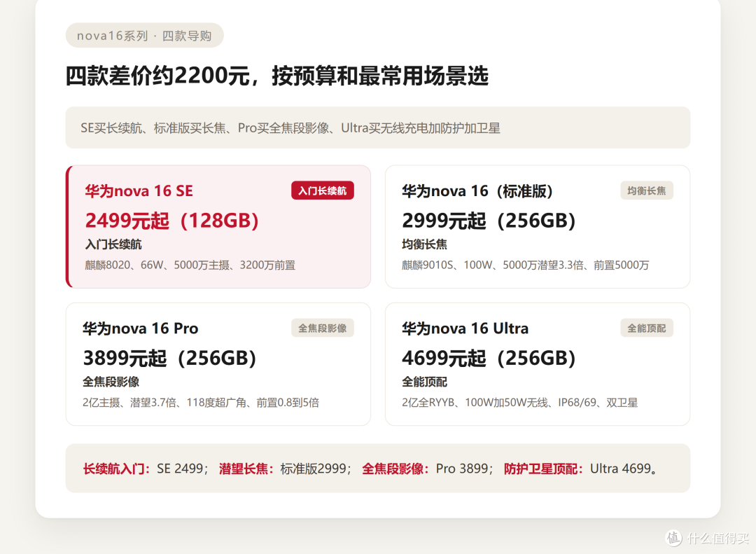The height and width of the screenshot is (554, 756).
Task: Click the bold '全焦段影像' subtitle in the Pro card
Action: point(111,382)
